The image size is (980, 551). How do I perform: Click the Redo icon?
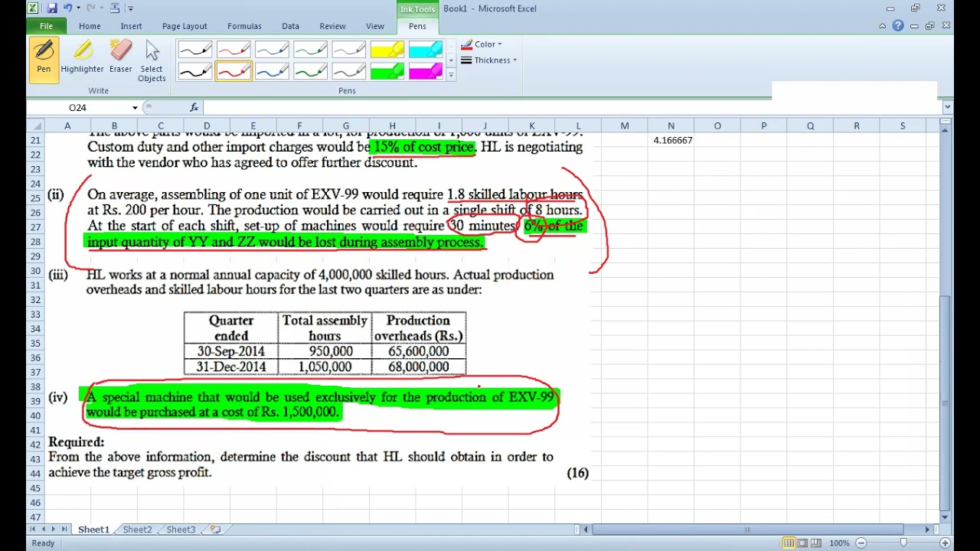(x=91, y=8)
